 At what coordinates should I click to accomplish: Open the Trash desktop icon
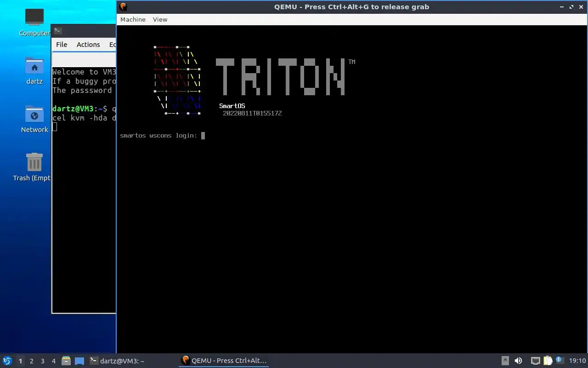[33, 167]
